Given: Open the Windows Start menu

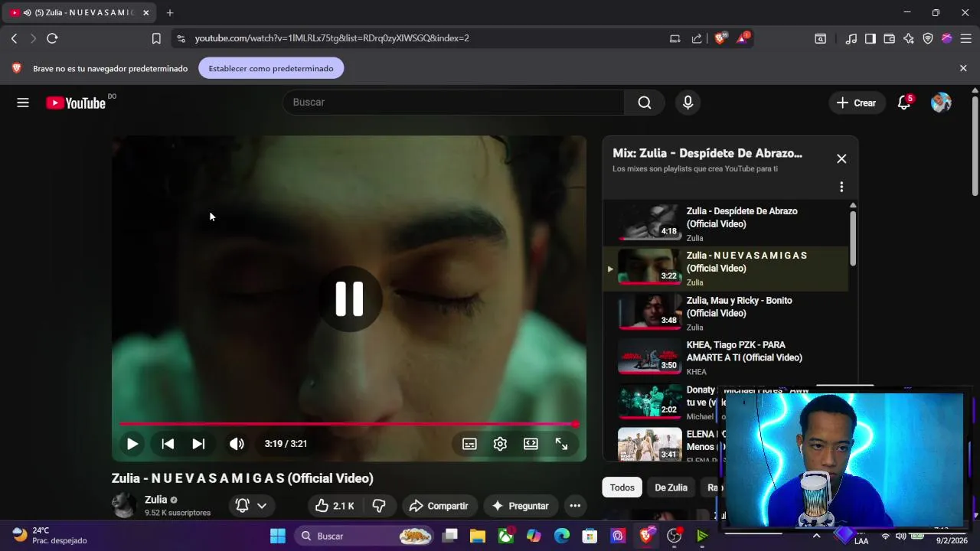Looking at the screenshot, I should point(278,536).
